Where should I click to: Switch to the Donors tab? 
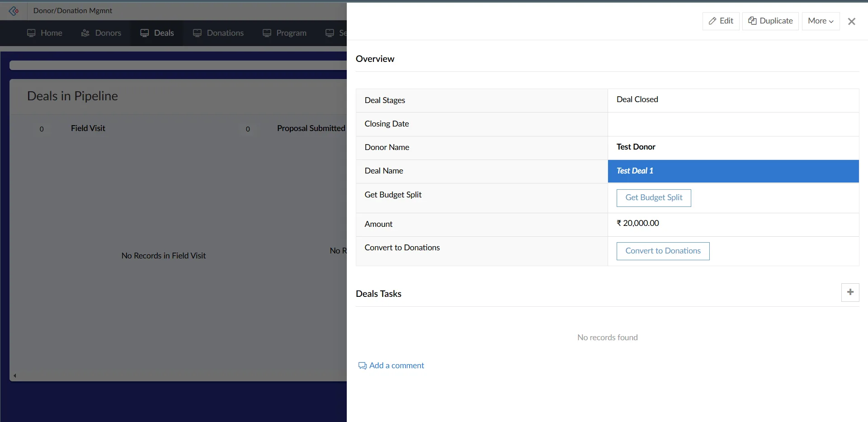point(101,33)
